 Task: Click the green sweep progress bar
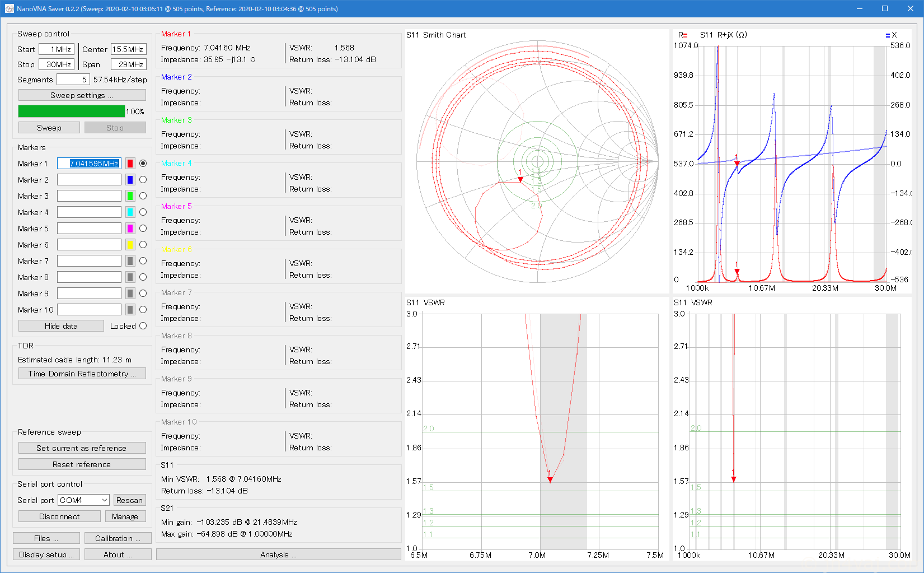(72, 111)
